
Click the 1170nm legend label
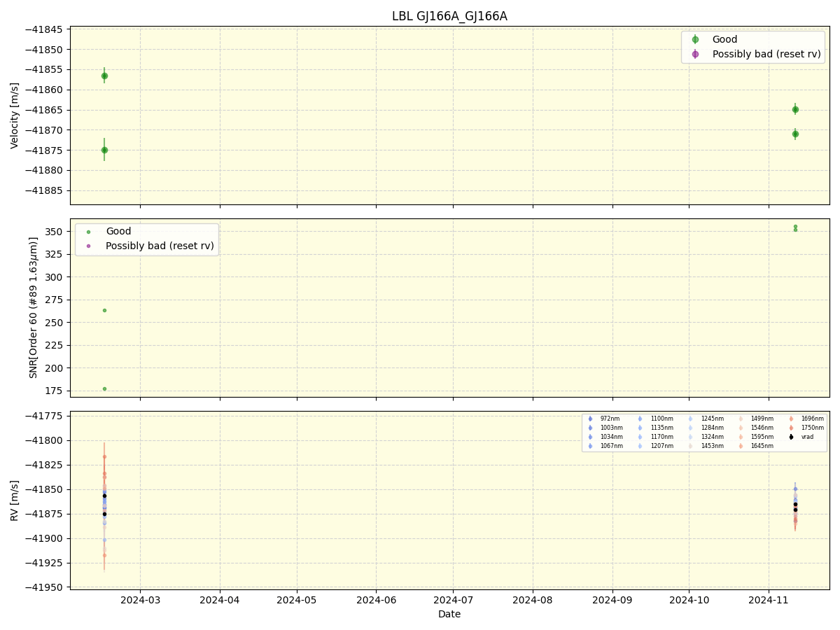(x=662, y=437)
